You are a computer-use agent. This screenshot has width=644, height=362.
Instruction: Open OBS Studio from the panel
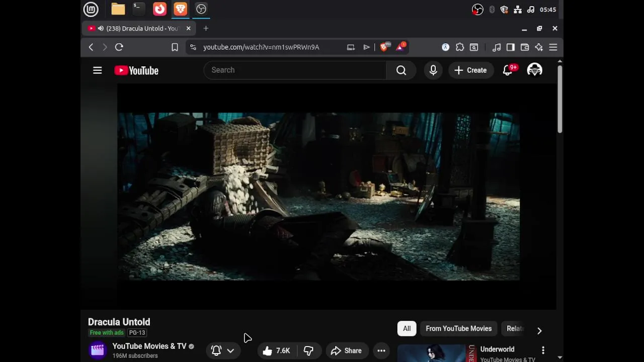(x=201, y=9)
